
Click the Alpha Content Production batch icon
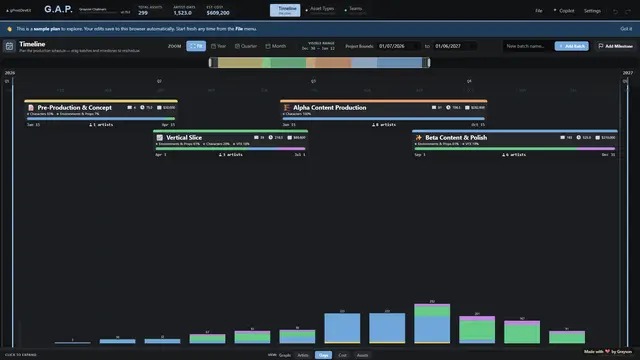point(287,108)
